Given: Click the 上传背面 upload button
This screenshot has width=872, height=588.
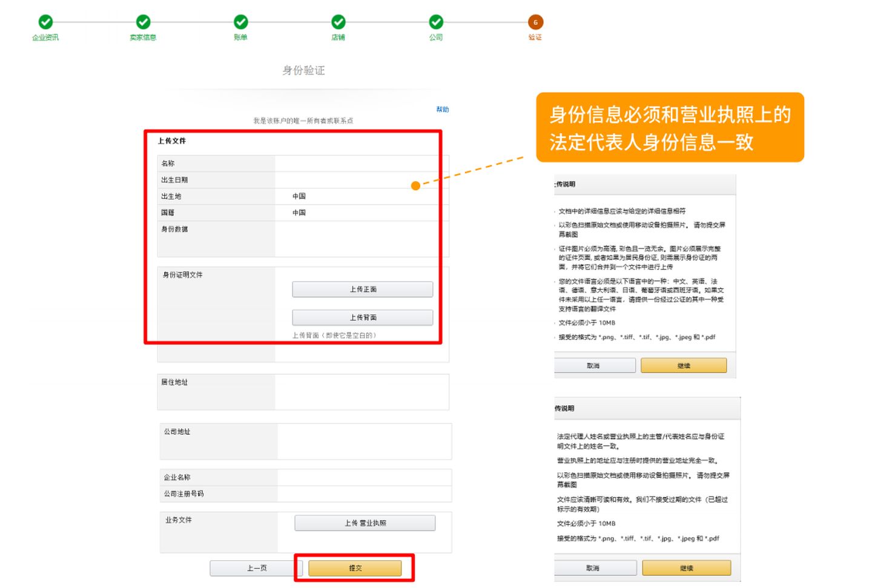Looking at the screenshot, I should (x=363, y=317).
